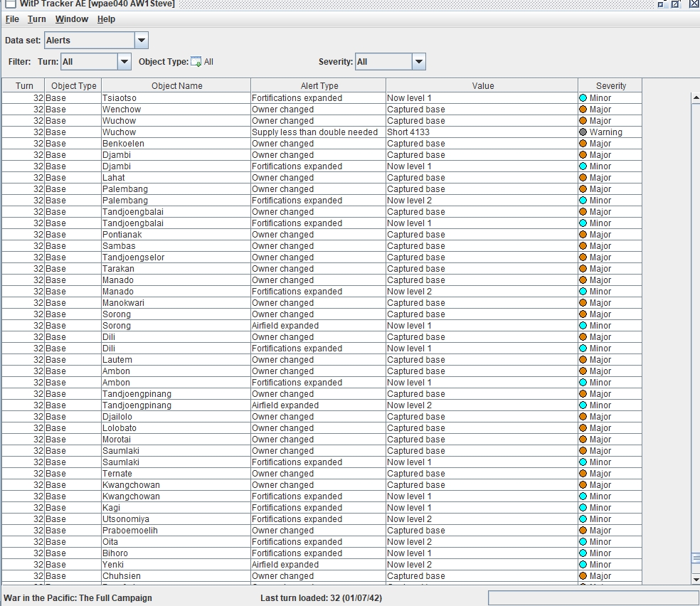Click the Minor severity dot for Kagi
Viewport: 700px width, 606px height.
pyautogui.click(x=583, y=508)
